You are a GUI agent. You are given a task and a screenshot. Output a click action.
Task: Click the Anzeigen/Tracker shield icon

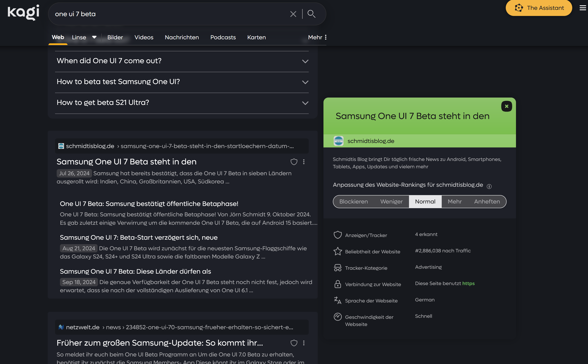coord(338,235)
